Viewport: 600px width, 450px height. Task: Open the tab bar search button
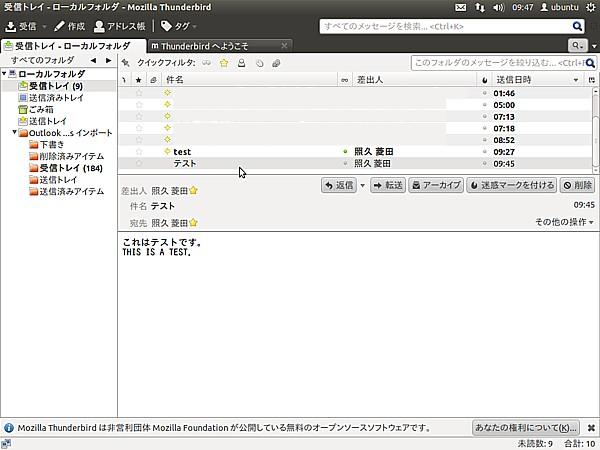click(577, 46)
